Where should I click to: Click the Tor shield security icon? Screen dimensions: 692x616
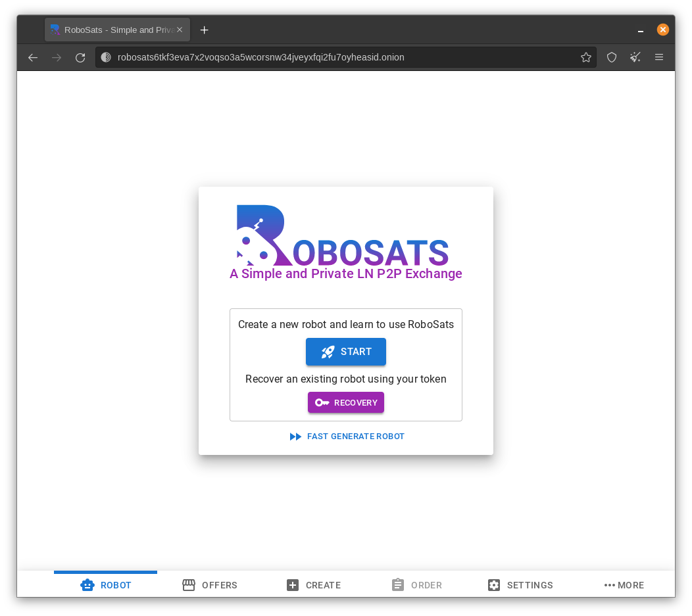(612, 57)
